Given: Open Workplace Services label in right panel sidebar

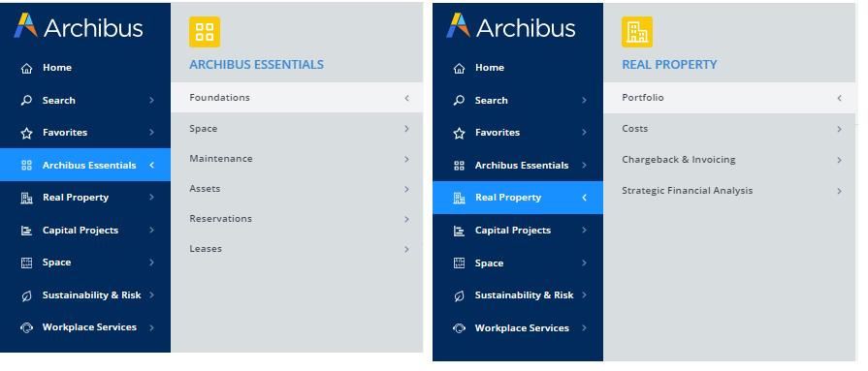Looking at the screenshot, I should tap(522, 327).
